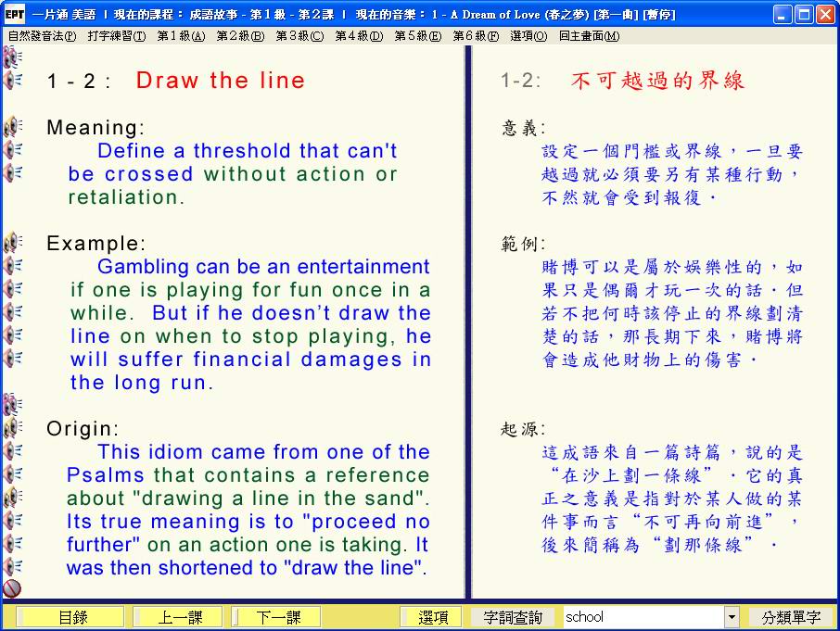
Task: Play audio for 'Define a threshold' line
Action: click(13, 150)
